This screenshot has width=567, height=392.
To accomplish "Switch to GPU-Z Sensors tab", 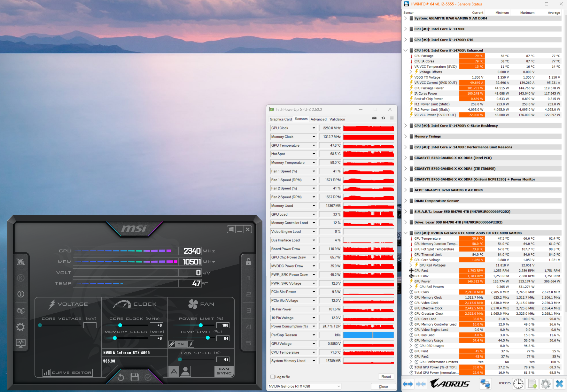I will pyautogui.click(x=301, y=119).
